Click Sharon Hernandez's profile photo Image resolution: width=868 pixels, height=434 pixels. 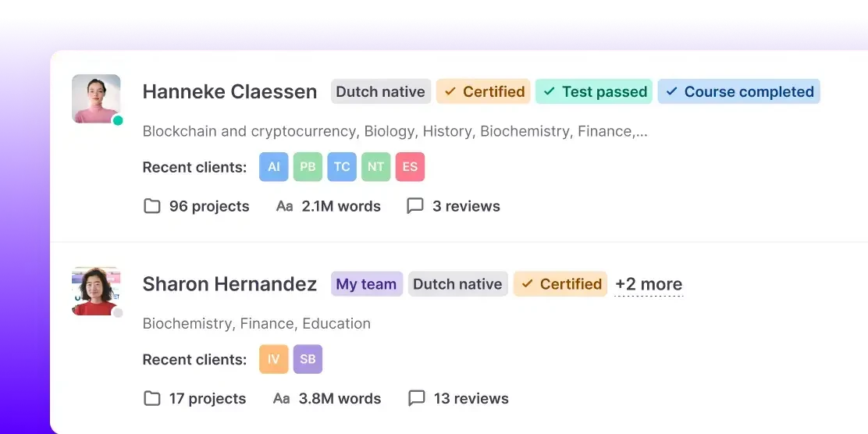pos(96,290)
